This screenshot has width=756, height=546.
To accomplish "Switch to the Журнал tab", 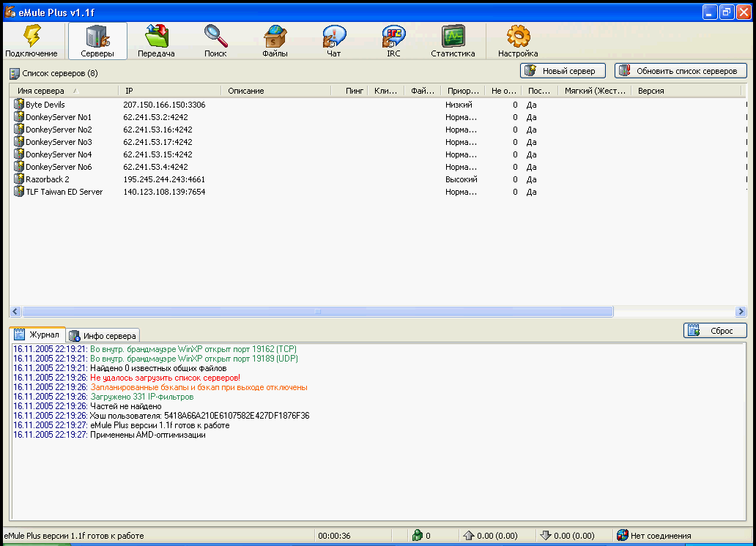I will click(37, 334).
